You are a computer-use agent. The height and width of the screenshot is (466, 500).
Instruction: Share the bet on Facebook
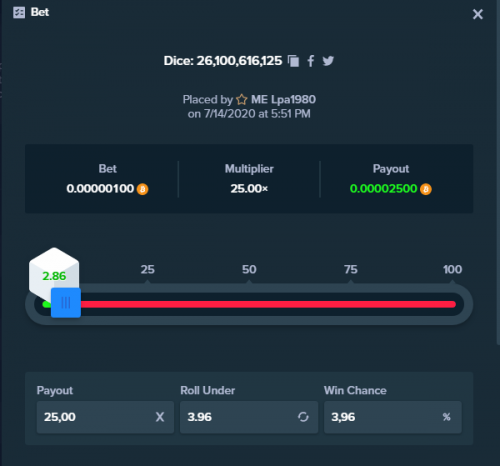tap(311, 61)
